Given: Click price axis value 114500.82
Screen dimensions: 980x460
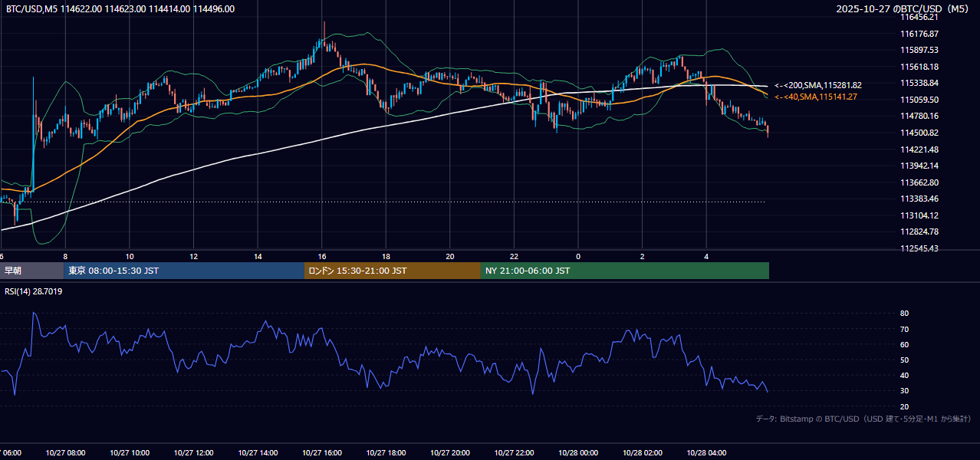Looking at the screenshot, I should point(919,133).
